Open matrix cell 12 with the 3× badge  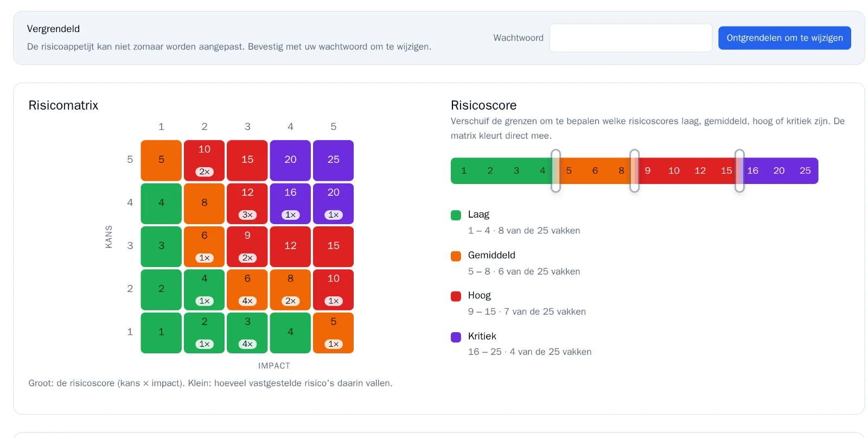(247, 204)
